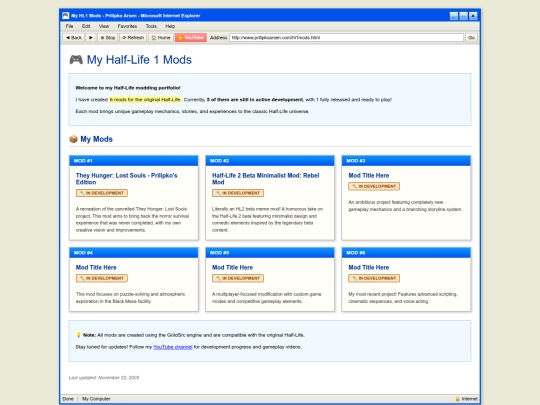Click Mod Title Here in MOD #5 card
The image size is (540, 405).
click(x=232, y=268)
